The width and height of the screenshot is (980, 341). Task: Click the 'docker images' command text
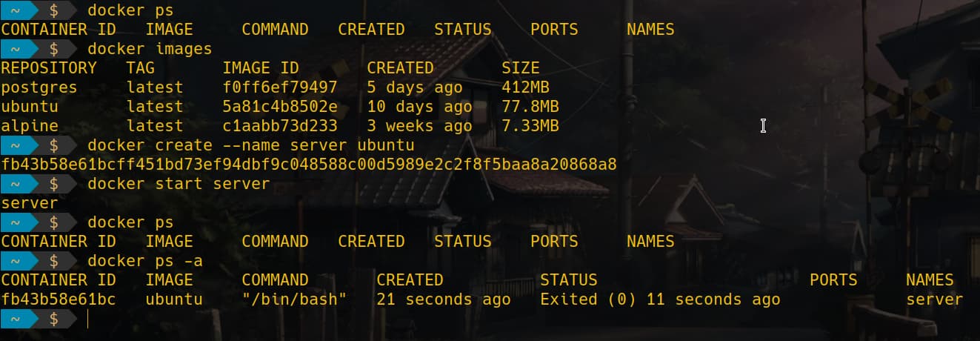pyautogui.click(x=150, y=49)
